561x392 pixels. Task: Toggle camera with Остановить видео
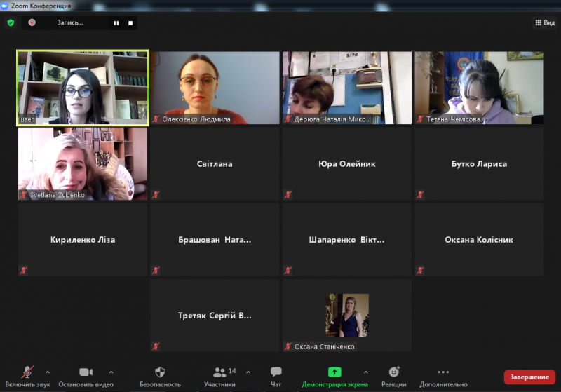(x=86, y=377)
